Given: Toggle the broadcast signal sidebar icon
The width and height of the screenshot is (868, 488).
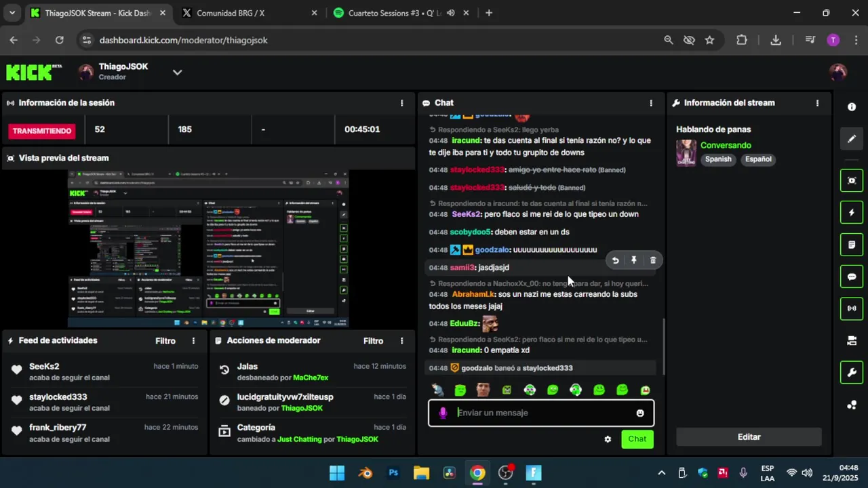Looking at the screenshot, I should tap(852, 308).
